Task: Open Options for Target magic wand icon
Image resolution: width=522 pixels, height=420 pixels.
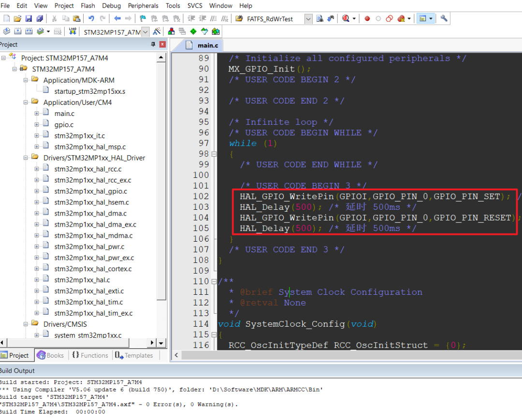Action: click(157, 31)
